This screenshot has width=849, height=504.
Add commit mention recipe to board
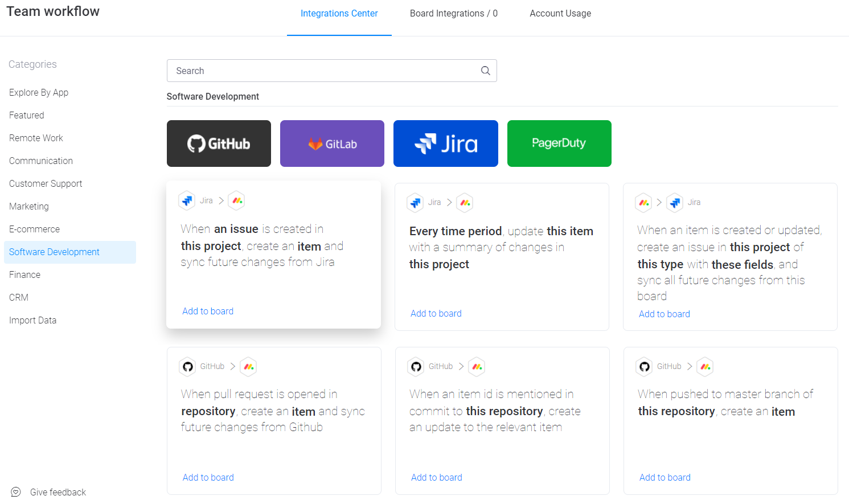click(x=437, y=477)
